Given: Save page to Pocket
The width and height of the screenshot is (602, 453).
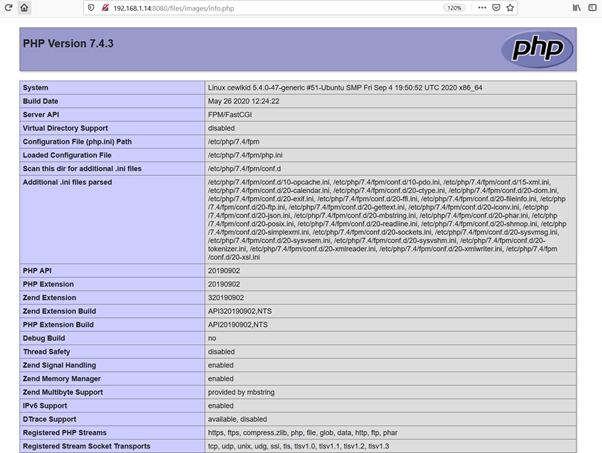Looking at the screenshot, I should coord(496,7).
